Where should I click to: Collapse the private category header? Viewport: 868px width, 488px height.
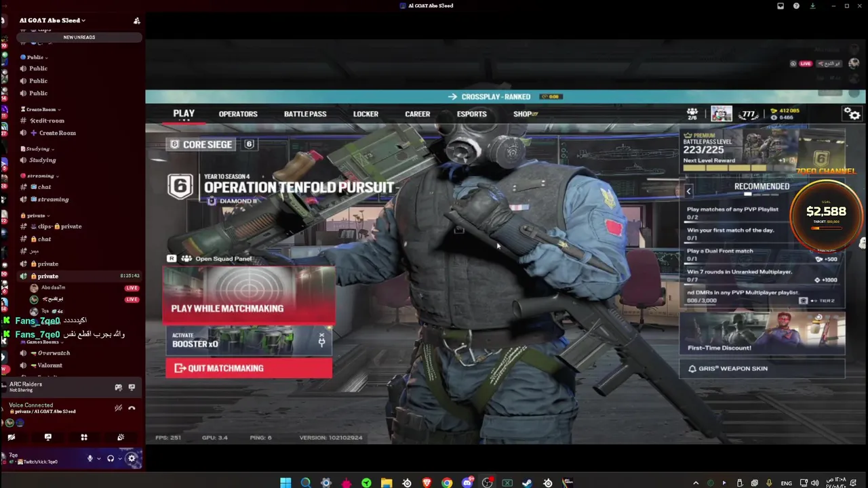35,216
